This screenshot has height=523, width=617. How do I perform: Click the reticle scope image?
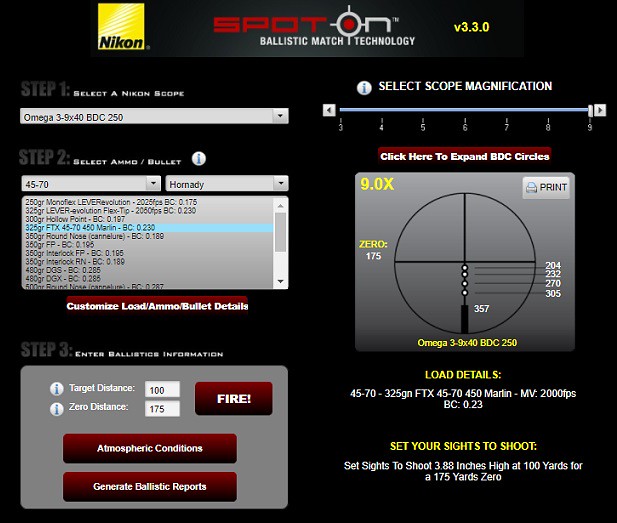coord(465,263)
